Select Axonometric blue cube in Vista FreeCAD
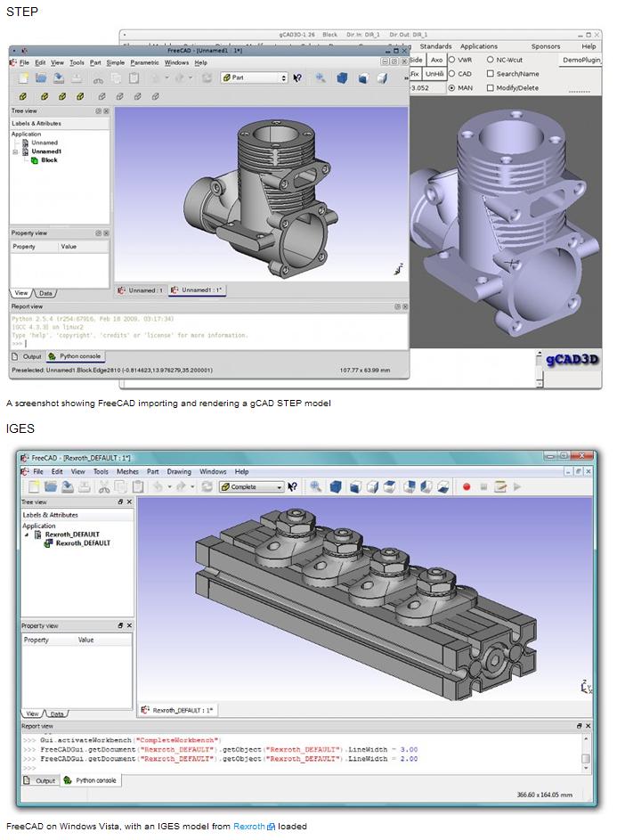Image resolution: width=617 pixels, height=840 pixels. [336, 486]
